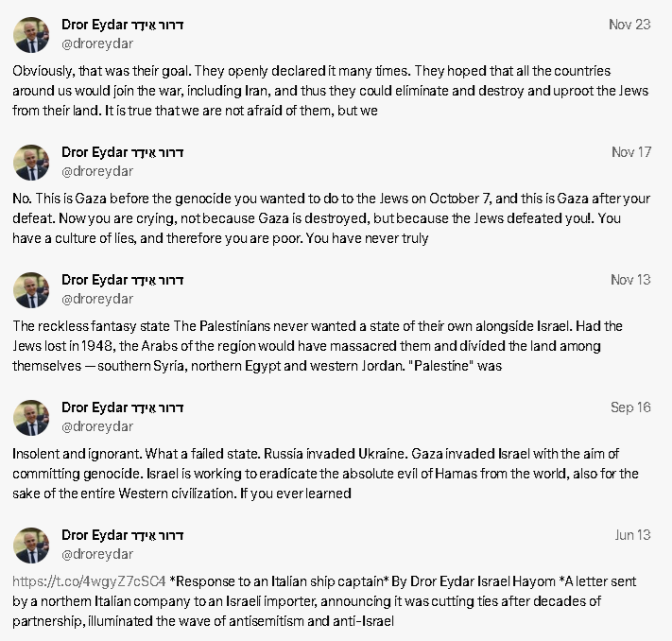Open tweet starting 'Insolent and ignorant'

325,474
